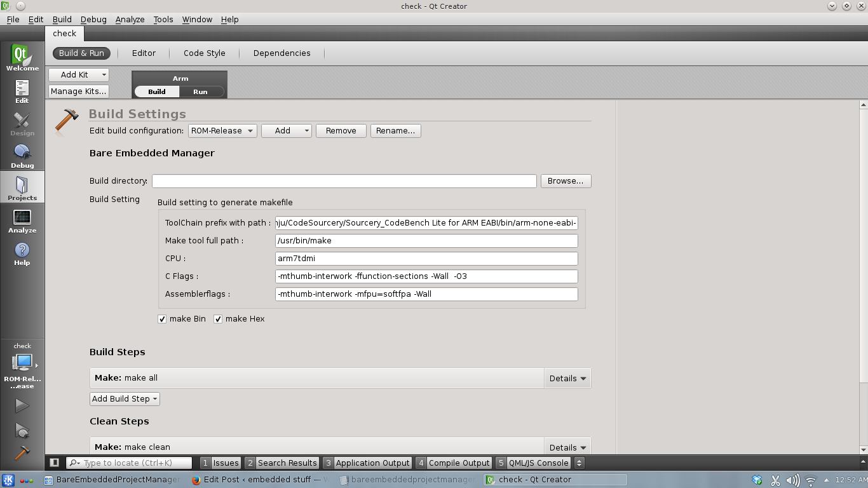
Task: Open the Add Kit dropdown
Action: point(79,74)
